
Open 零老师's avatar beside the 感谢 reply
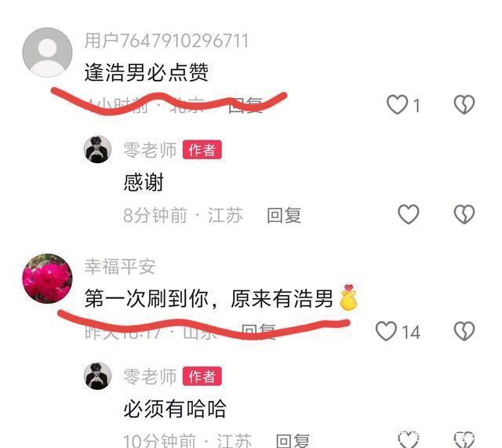click(x=97, y=150)
